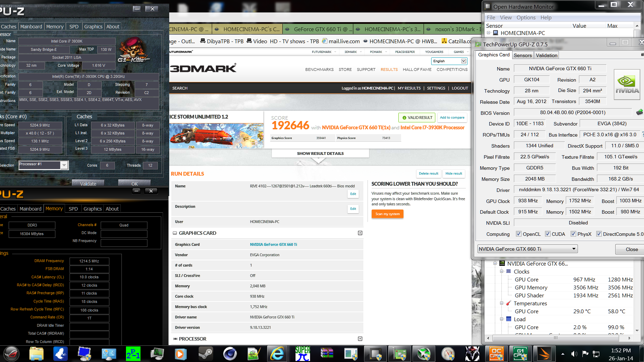Open Windows Explorer from the taskbar

[x=36, y=354]
